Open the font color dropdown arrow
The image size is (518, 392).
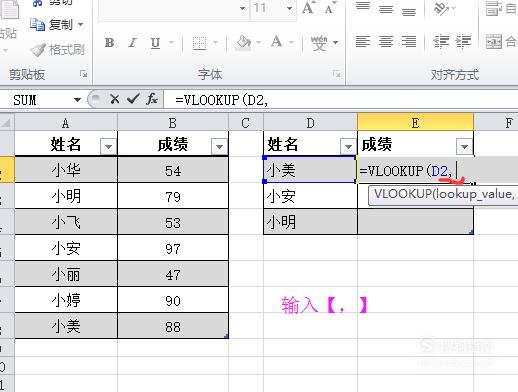coord(292,43)
